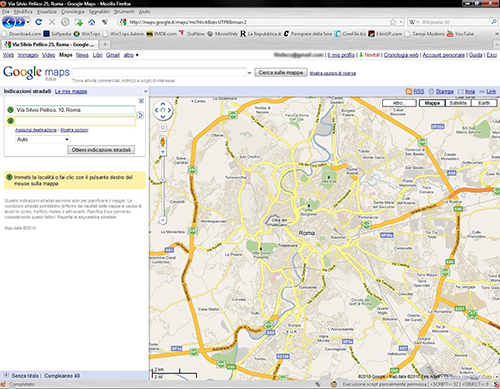Screen dimensions: 500x389
Task: Open the Segnalibri menu
Action: [99, 12]
